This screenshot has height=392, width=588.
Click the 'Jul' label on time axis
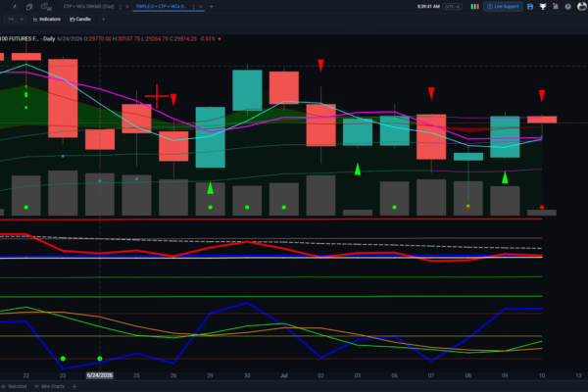pos(284,375)
